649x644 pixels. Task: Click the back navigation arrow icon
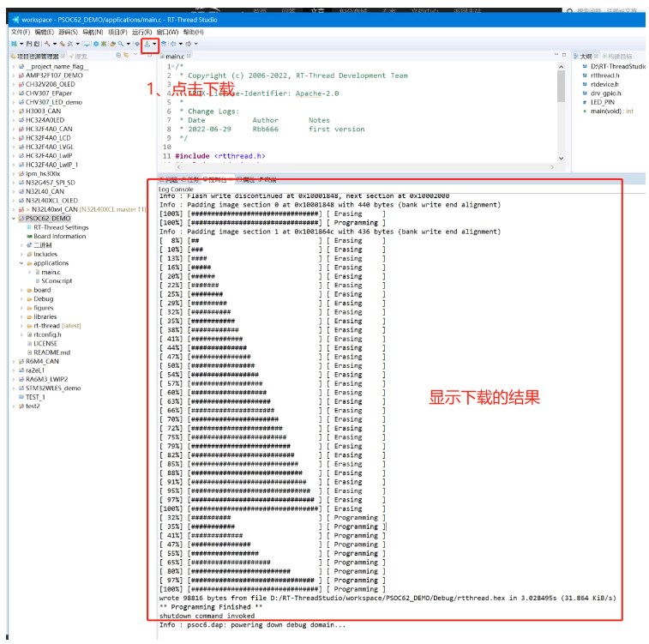pyautogui.click(x=173, y=44)
